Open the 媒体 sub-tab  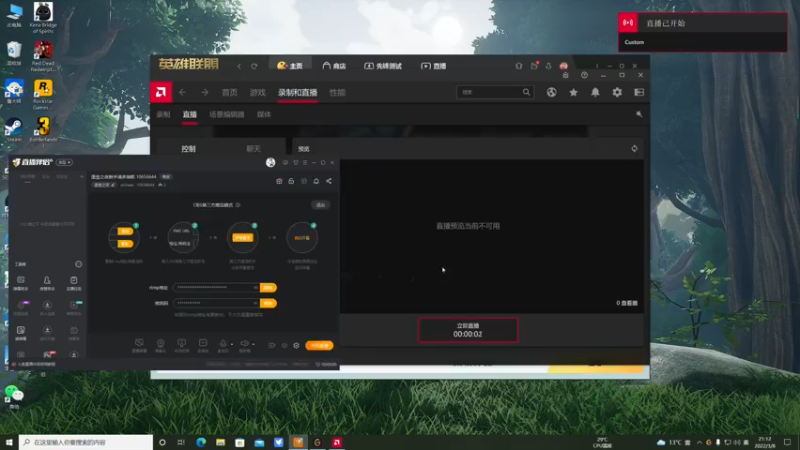(x=264, y=114)
